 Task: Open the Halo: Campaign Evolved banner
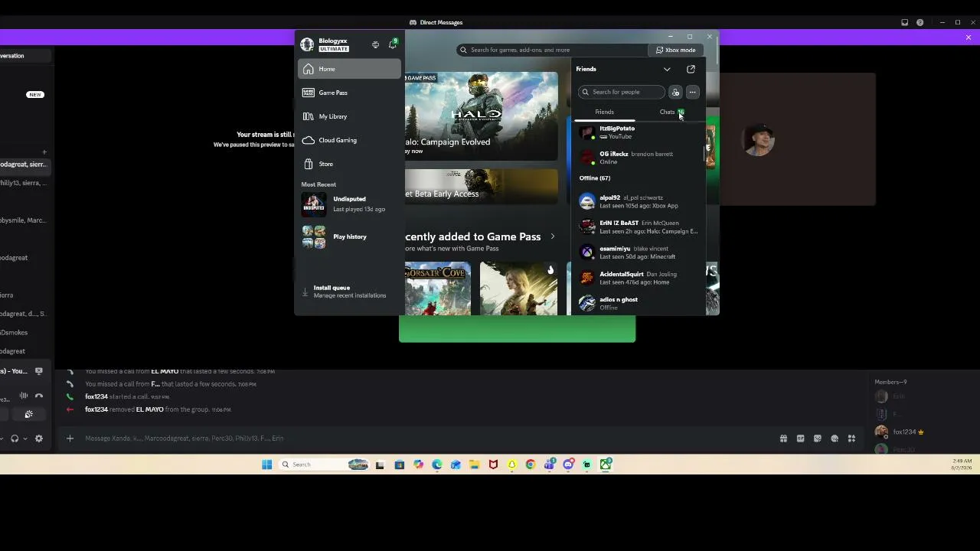click(482, 116)
